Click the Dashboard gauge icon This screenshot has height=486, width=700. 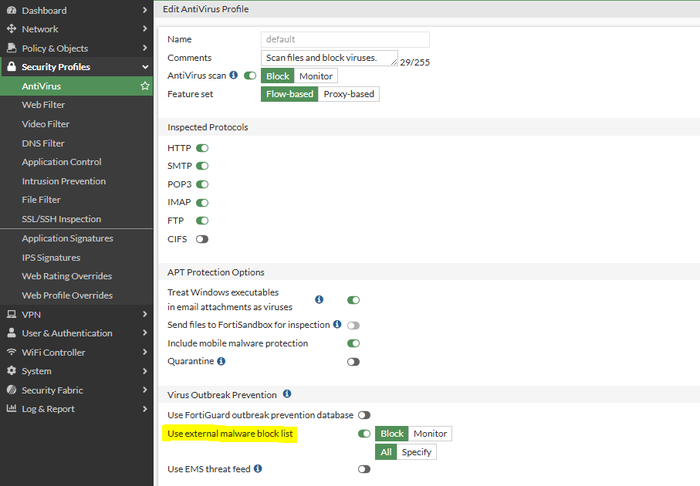point(12,10)
